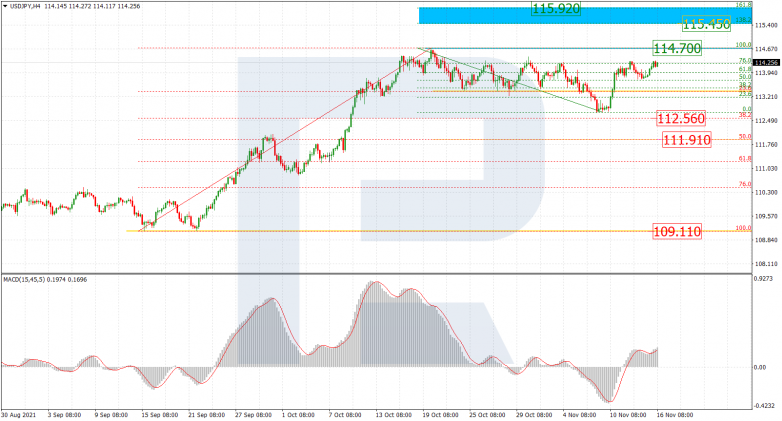
Task: Click 0.9273 on the MACD scale
Action: coord(764,278)
